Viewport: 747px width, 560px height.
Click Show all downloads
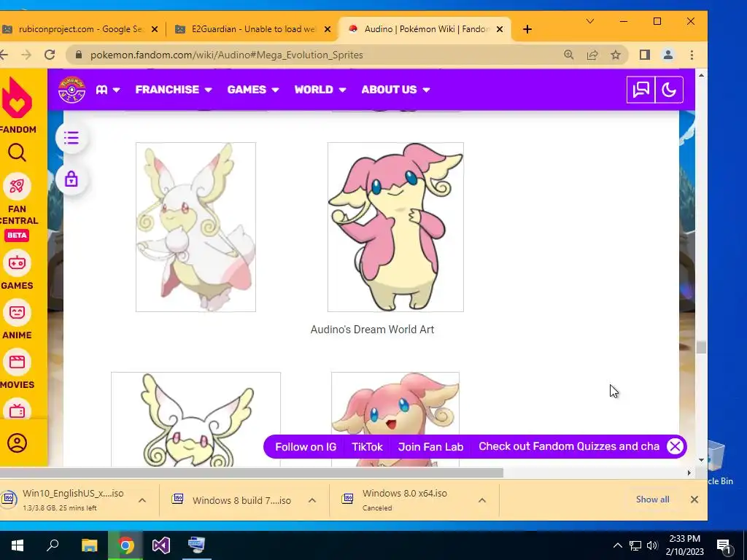[652, 499]
